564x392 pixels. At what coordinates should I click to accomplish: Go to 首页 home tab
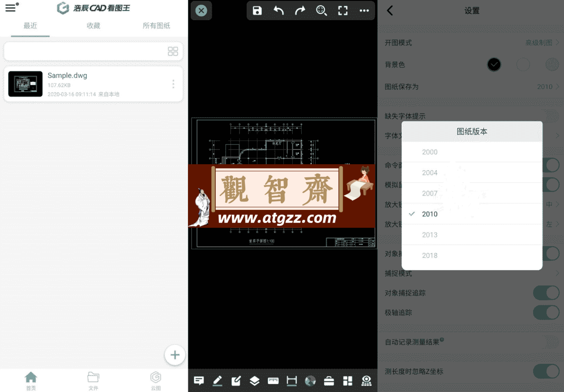30,381
